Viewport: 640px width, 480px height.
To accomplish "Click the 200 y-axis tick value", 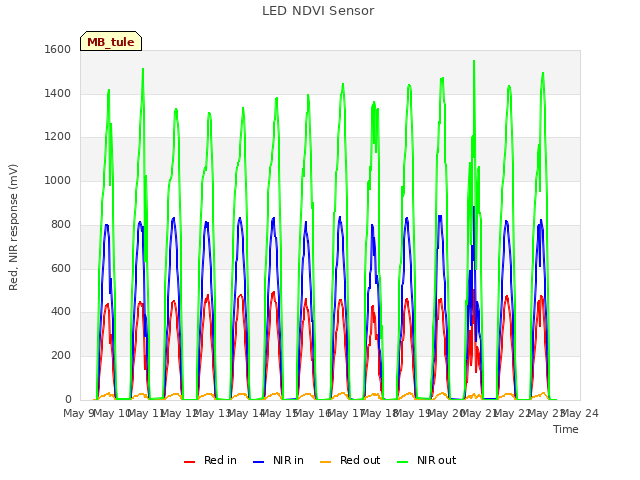I will point(61,356).
